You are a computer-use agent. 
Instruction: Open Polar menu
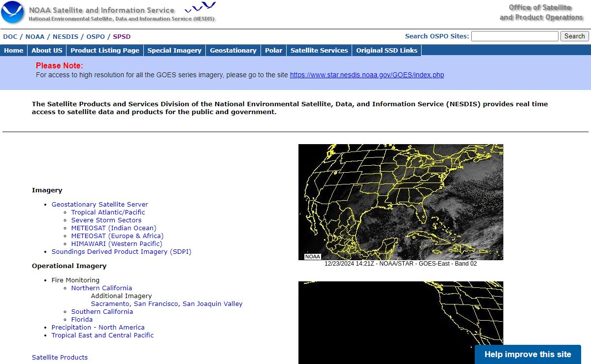tap(273, 50)
